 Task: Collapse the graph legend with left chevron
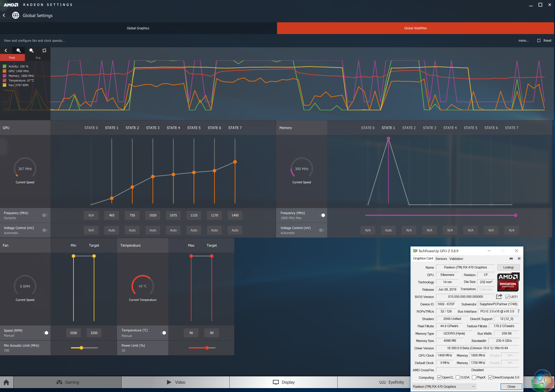tap(6, 50)
